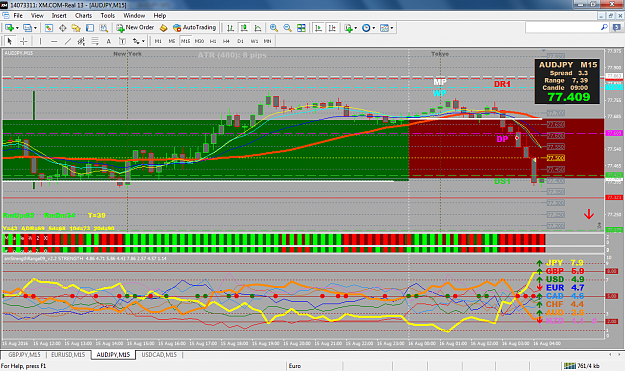Expand the Profiles dropdown arrow
Image resolution: width=625 pixels, height=371 pixels.
coord(35,28)
